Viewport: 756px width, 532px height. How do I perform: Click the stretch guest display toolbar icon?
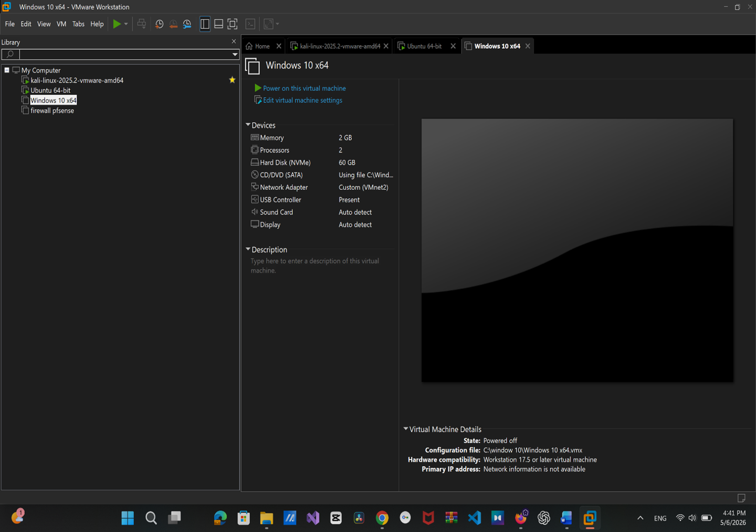pyautogui.click(x=268, y=24)
